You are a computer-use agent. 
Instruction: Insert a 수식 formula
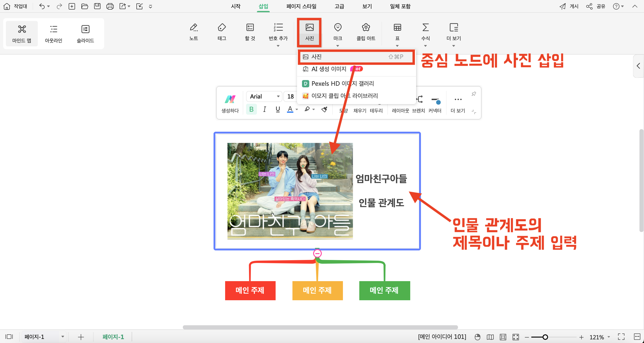click(425, 35)
